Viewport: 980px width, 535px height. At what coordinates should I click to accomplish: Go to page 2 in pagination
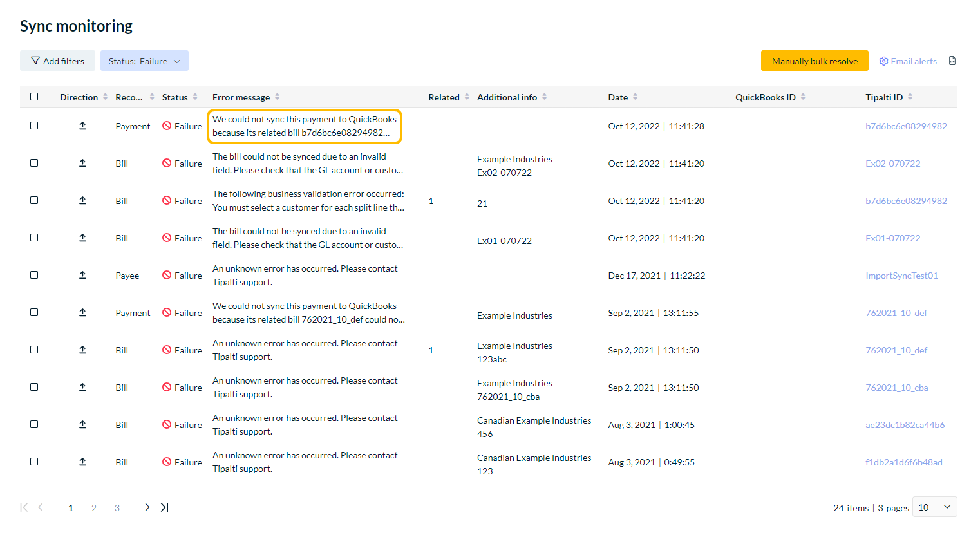94,508
